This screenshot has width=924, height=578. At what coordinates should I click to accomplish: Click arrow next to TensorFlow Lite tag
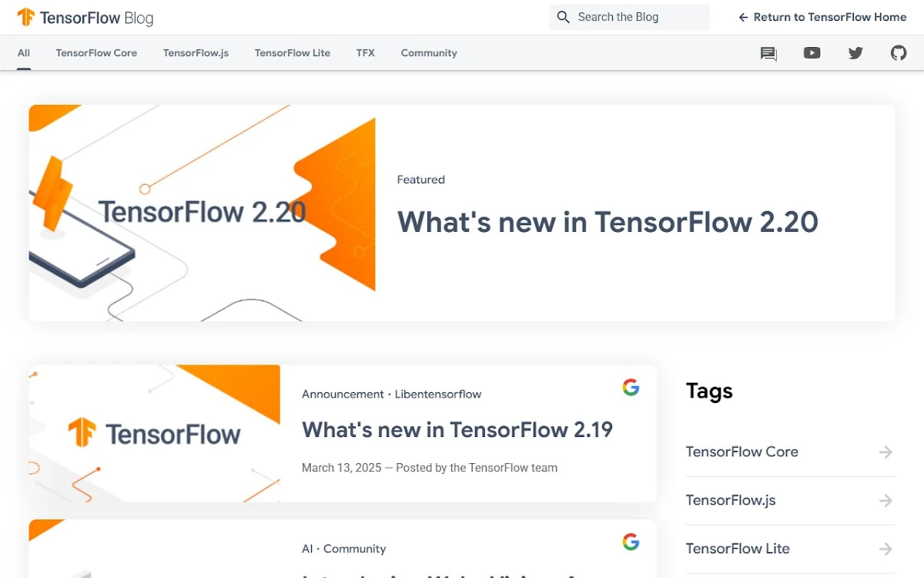(886, 549)
